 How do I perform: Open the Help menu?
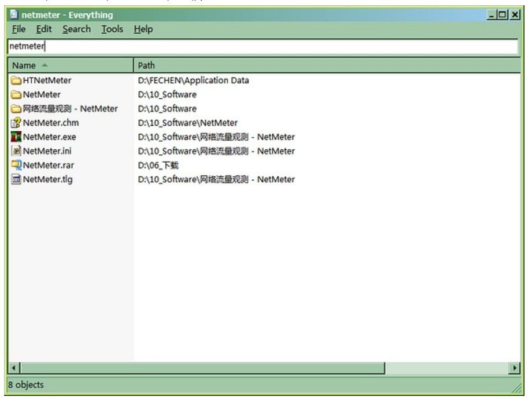143,29
